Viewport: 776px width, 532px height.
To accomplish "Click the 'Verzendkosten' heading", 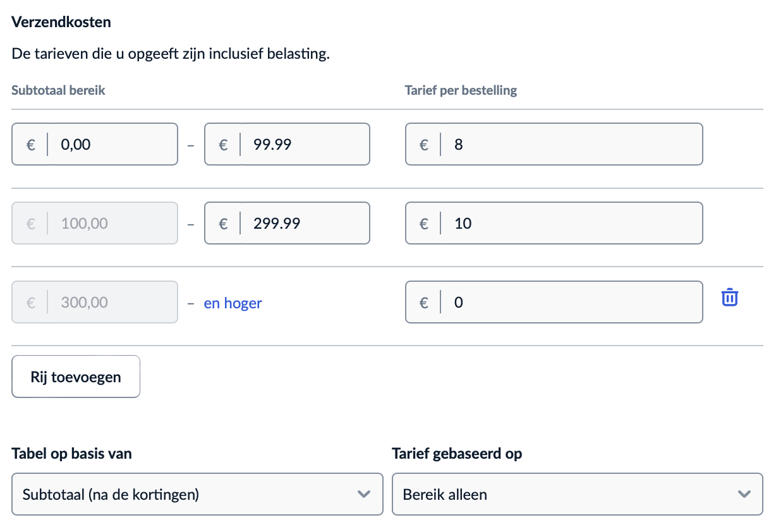I will (x=61, y=22).
